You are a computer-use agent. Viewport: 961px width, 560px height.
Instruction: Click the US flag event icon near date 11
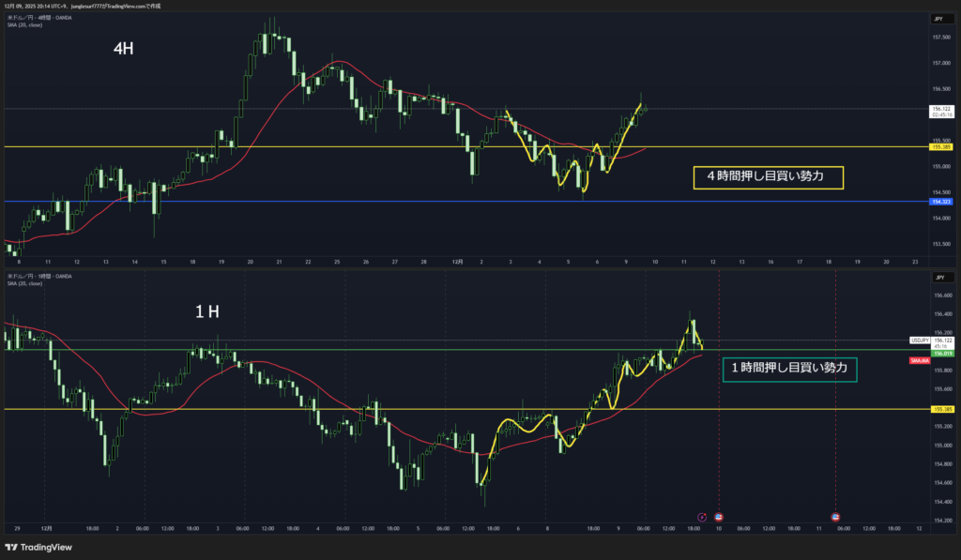836,517
